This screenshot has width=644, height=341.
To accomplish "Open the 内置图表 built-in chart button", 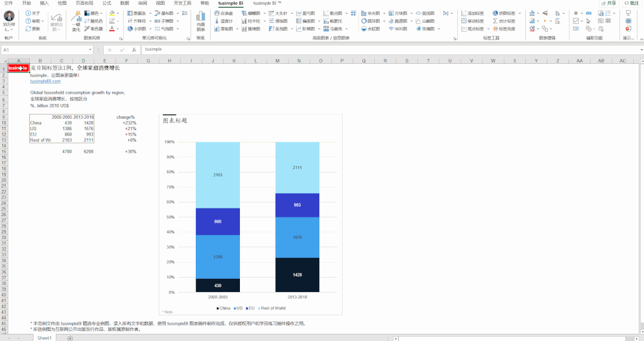I will click(201, 21).
